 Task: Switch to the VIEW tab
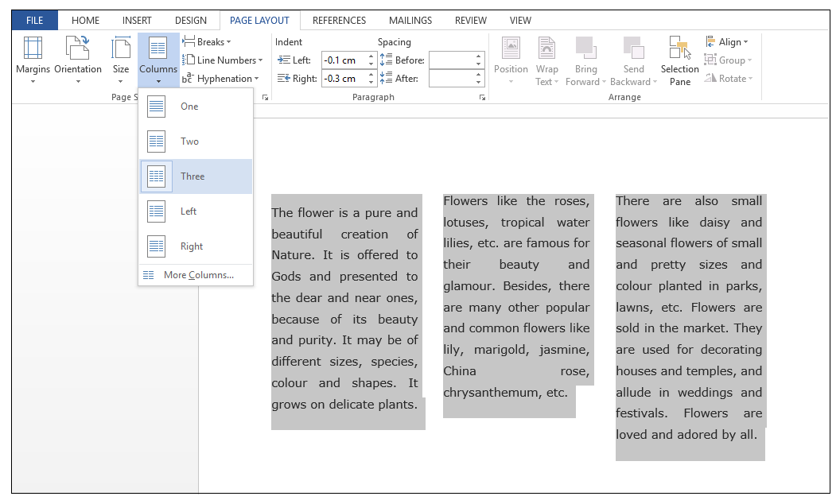pos(520,21)
